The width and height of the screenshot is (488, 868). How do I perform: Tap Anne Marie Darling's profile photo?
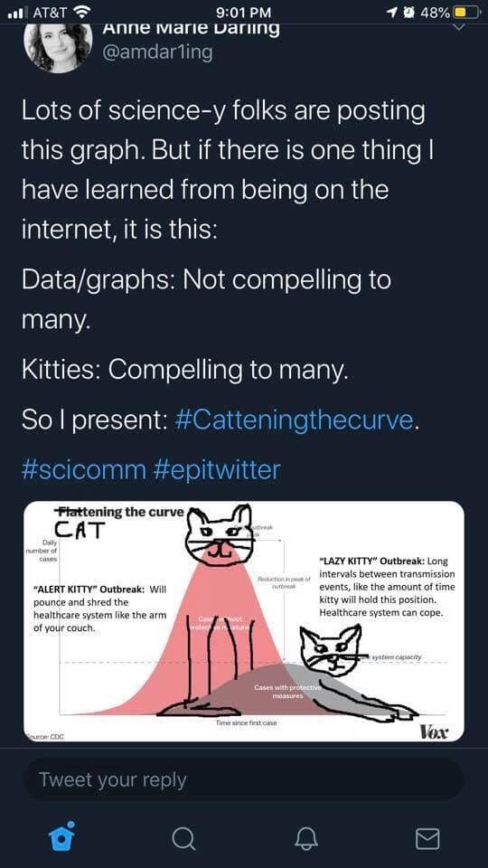(58, 47)
